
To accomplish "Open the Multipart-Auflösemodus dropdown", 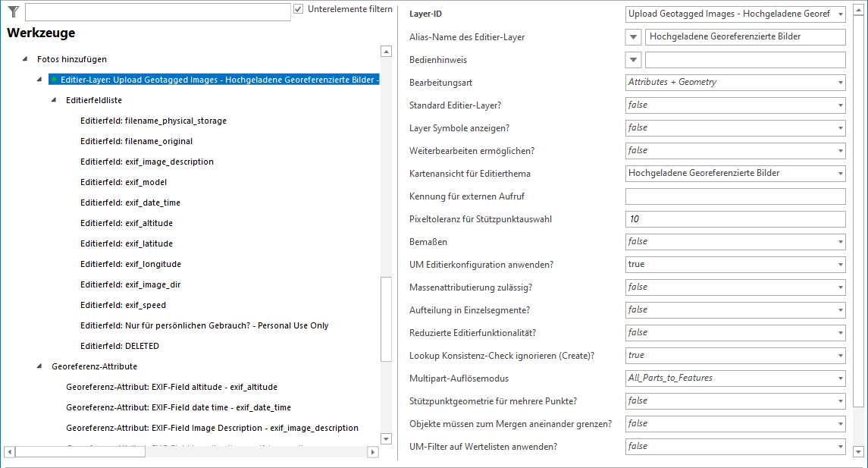I will point(735,378).
